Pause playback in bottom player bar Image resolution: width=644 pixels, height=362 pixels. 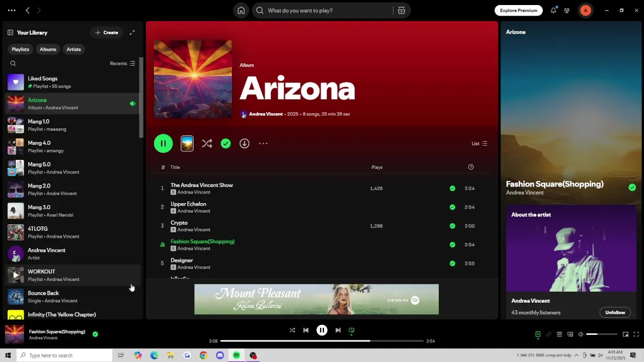pyautogui.click(x=322, y=330)
